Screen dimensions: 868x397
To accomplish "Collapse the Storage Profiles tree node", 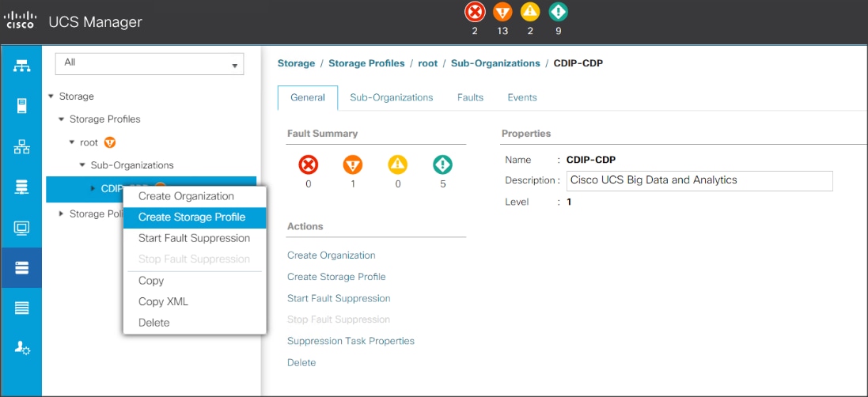I will (62, 119).
